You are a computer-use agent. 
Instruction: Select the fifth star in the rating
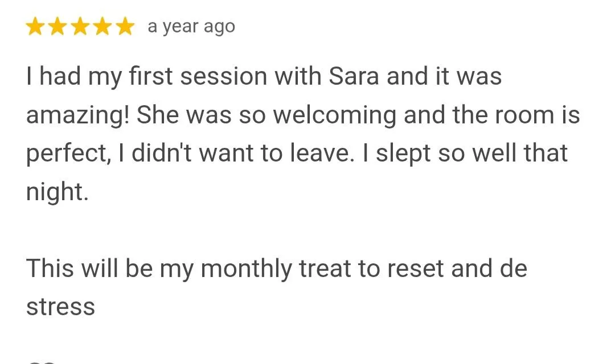[125, 27]
